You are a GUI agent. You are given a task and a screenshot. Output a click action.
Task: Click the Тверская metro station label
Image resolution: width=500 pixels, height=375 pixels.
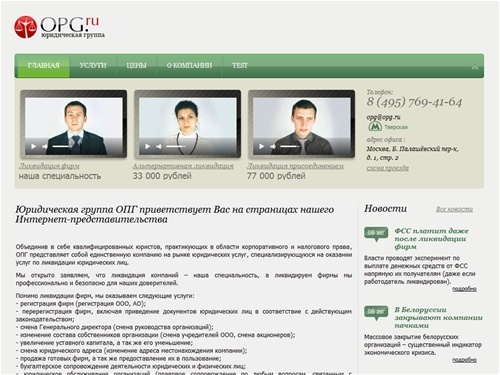(x=396, y=127)
